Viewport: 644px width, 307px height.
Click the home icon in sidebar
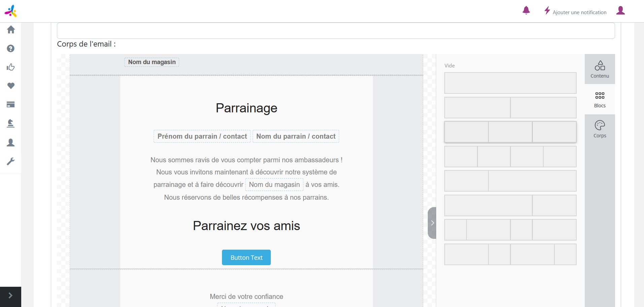click(x=11, y=30)
